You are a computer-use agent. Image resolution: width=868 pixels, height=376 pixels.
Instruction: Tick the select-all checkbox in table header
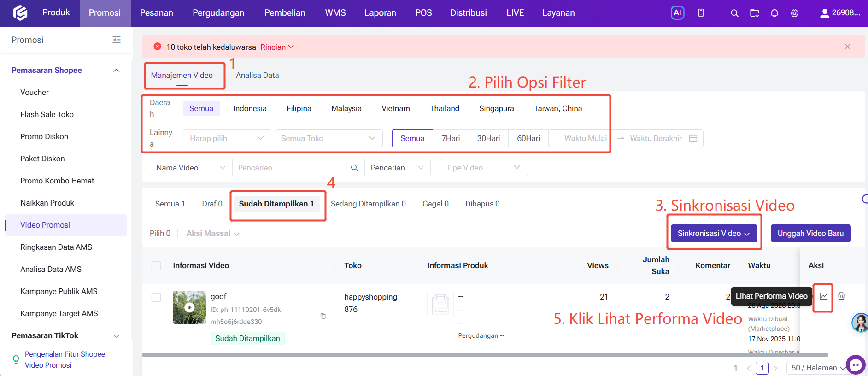(x=156, y=265)
